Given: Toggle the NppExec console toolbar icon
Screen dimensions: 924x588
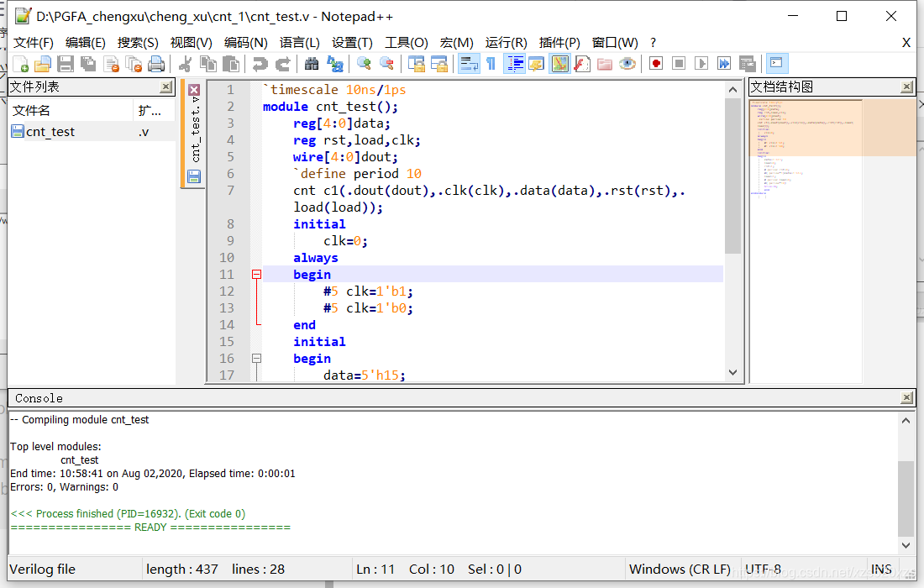Looking at the screenshot, I should [777, 64].
